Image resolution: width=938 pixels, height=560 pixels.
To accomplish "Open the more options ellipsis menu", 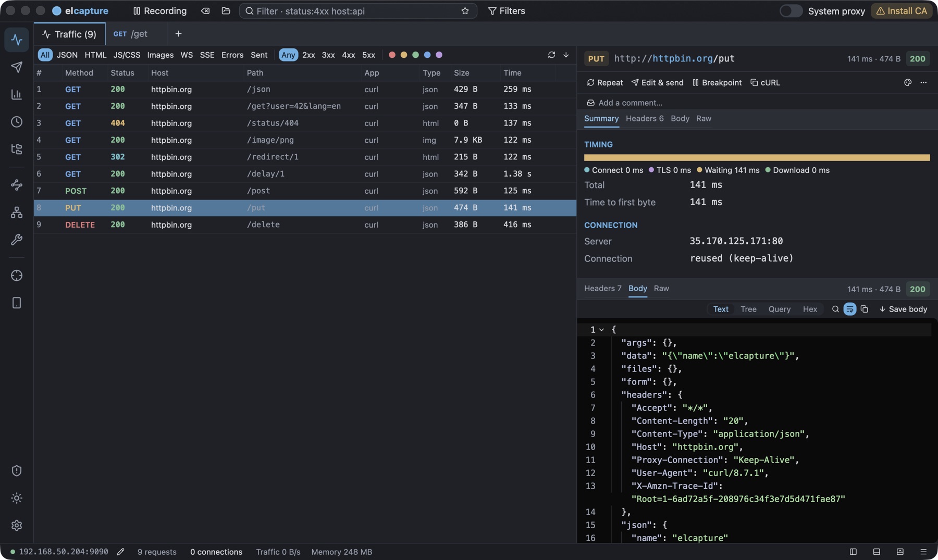I will (923, 82).
